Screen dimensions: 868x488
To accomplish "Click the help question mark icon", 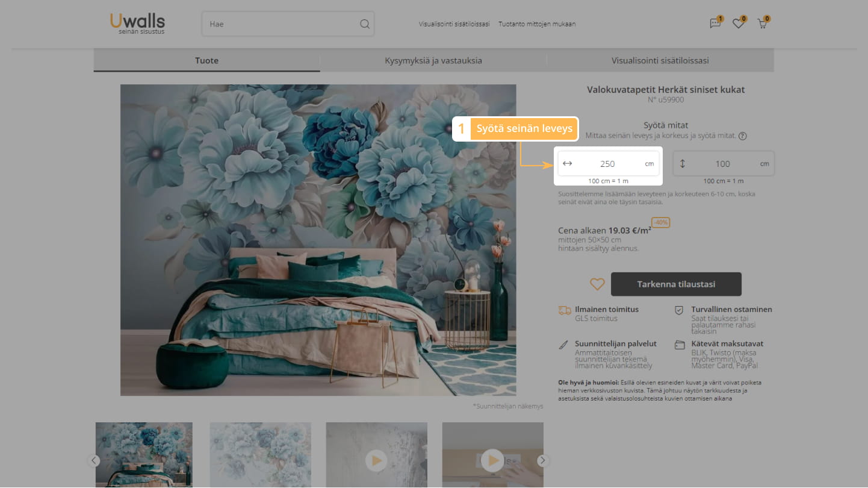I will 742,136.
